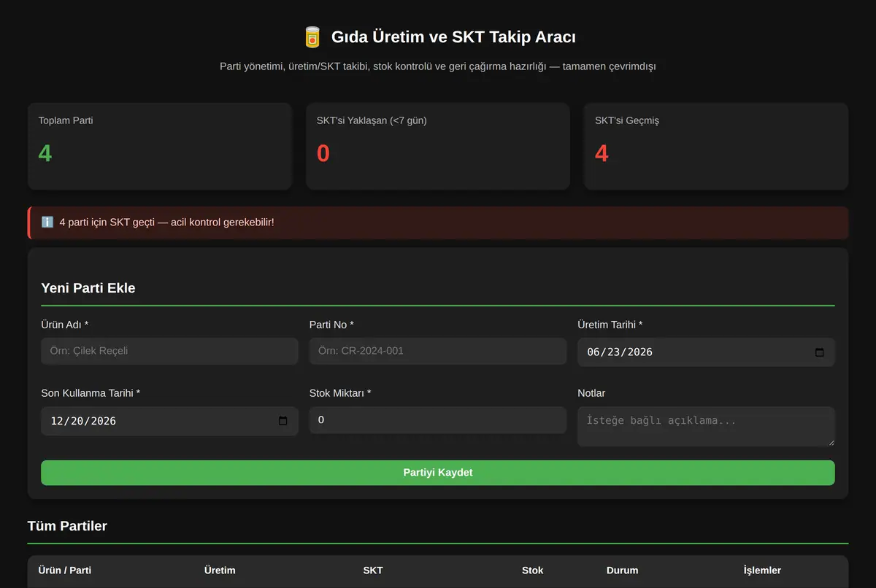Viewport: 876px width, 588px height.
Task: Click the Durum column header
Action: 622,570
